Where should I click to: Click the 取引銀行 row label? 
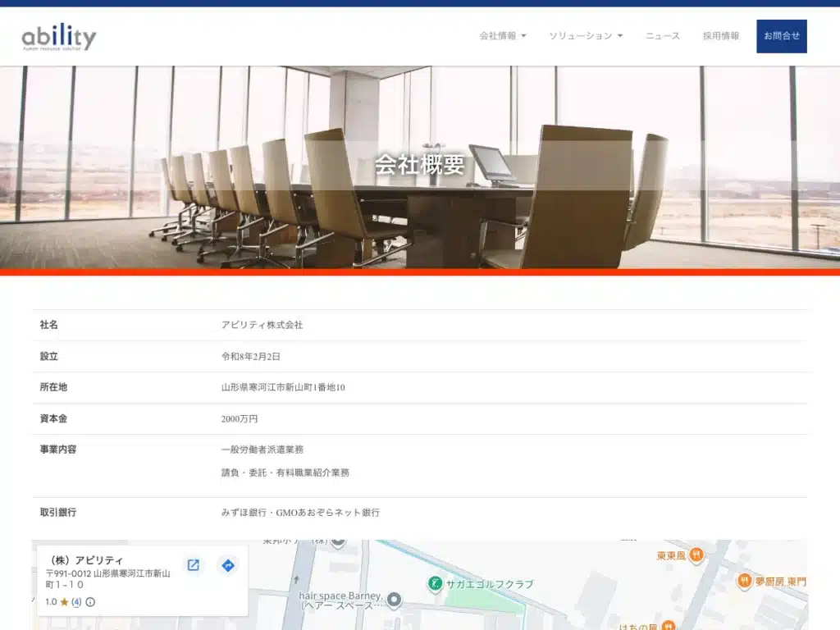(58, 513)
